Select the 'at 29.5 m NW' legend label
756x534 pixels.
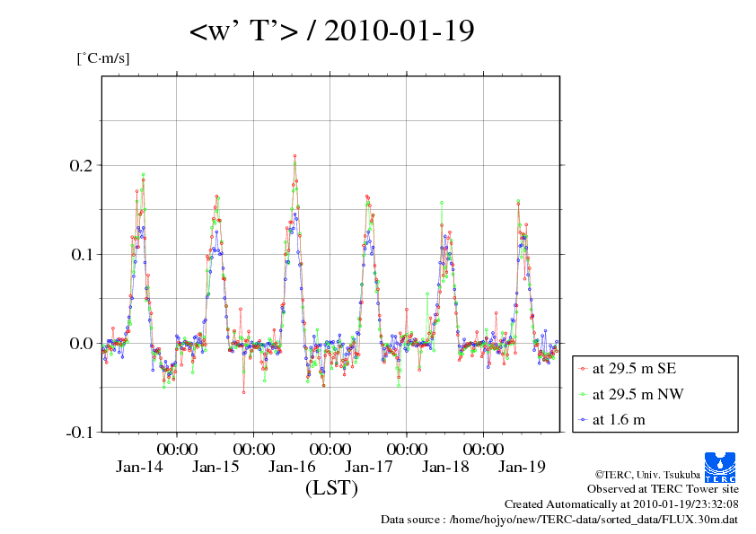click(x=637, y=394)
